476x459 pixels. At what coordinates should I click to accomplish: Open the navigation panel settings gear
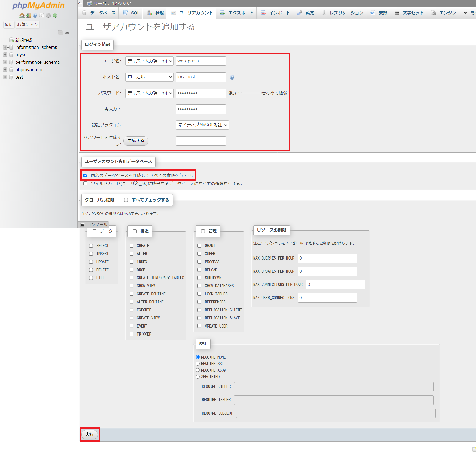click(x=48, y=16)
